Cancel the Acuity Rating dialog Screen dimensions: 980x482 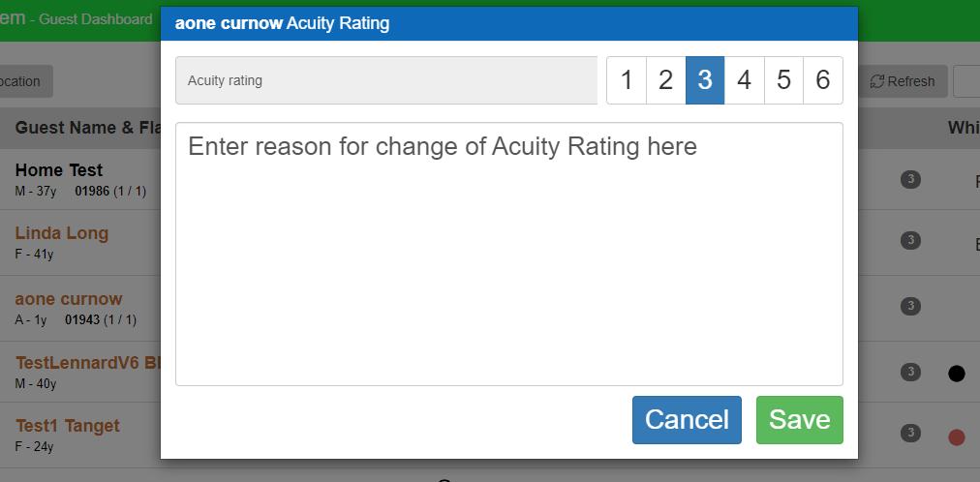[x=687, y=420]
